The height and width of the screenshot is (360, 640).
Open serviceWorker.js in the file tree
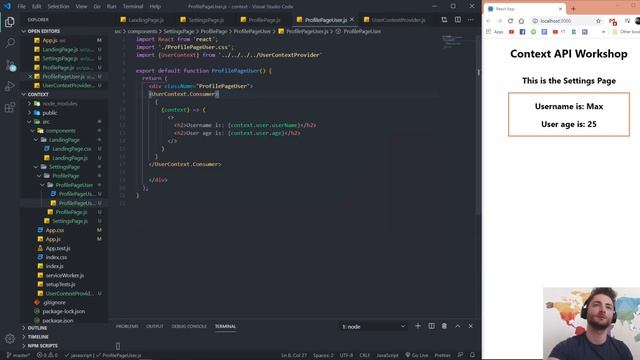64,275
